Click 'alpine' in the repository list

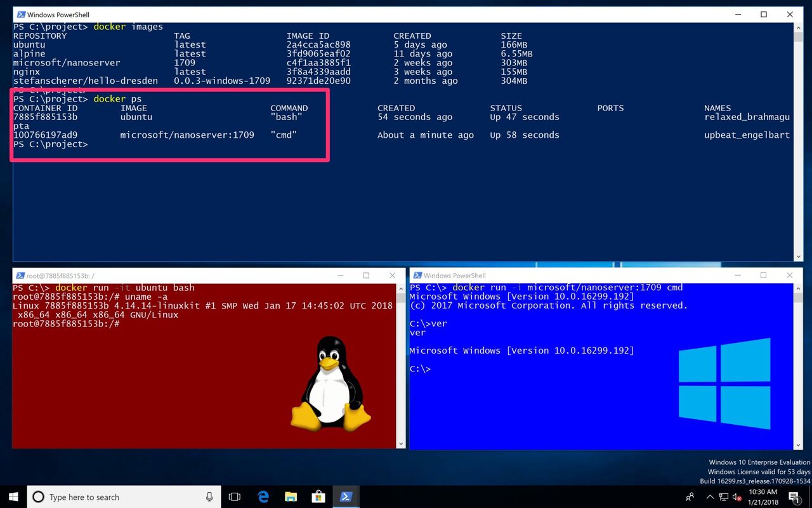[29, 54]
